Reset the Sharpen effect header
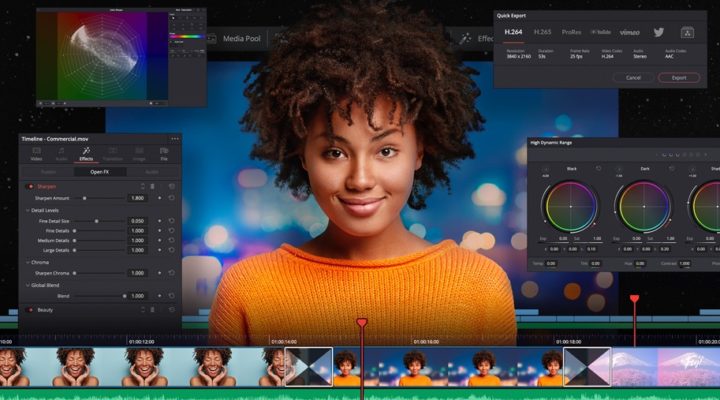 (x=171, y=186)
